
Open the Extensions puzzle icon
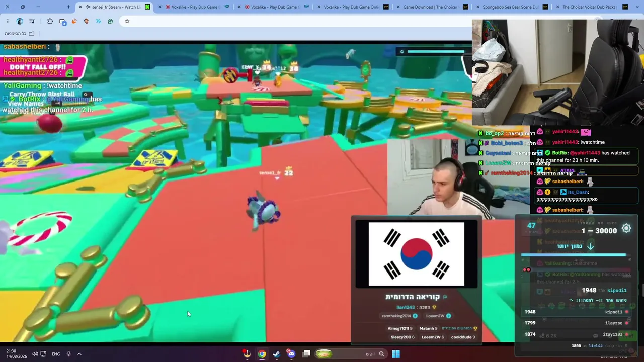[x=50, y=21]
